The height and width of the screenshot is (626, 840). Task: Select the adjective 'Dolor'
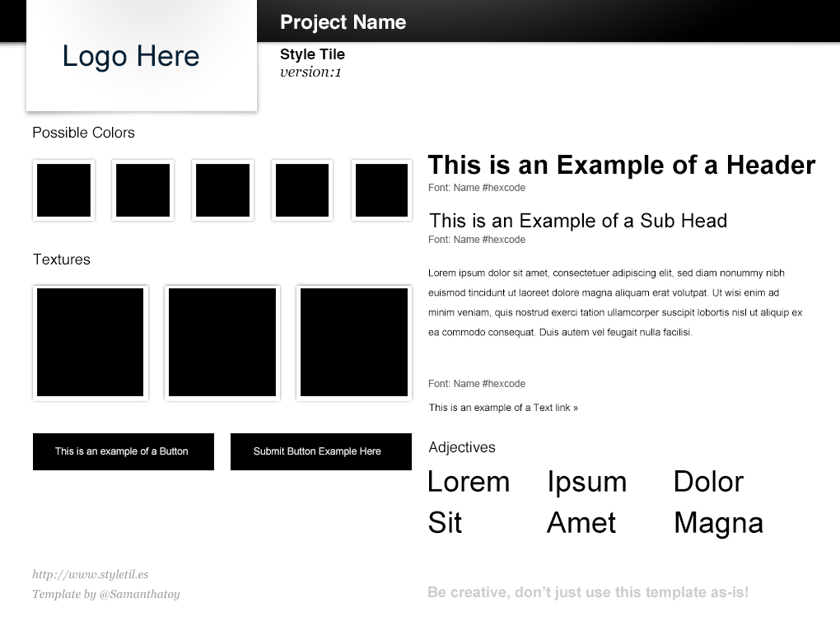708,481
